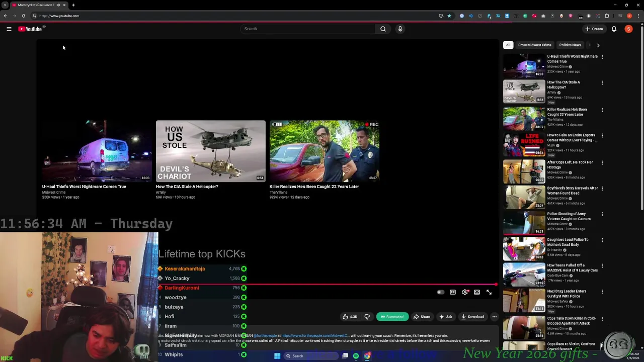
Task: Click the search magnifier button
Action: point(383,29)
